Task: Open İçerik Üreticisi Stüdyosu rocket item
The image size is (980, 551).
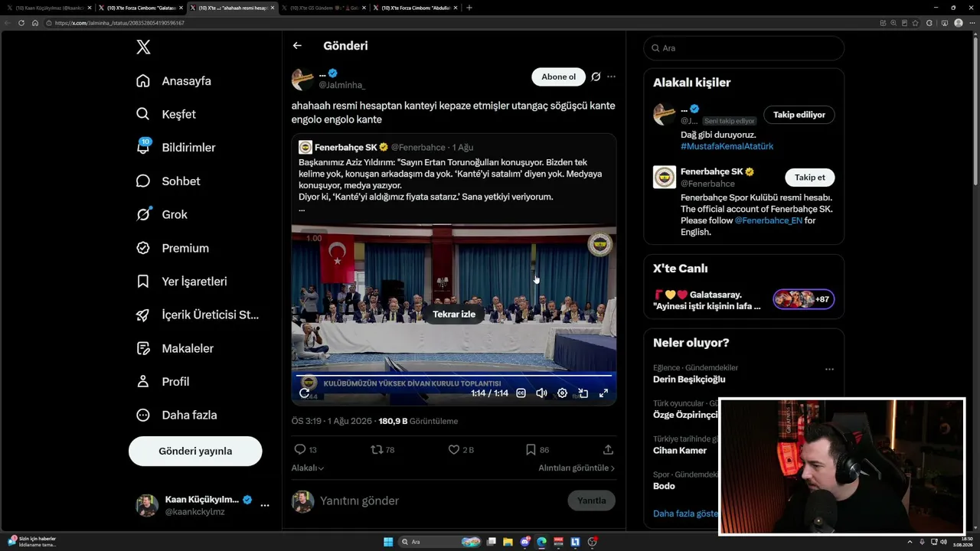Action: [x=198, y=315]
